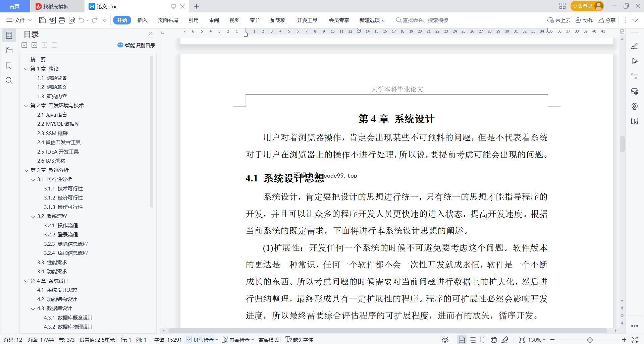
Task: Switch to reading layout view icon
Action: 483,340
